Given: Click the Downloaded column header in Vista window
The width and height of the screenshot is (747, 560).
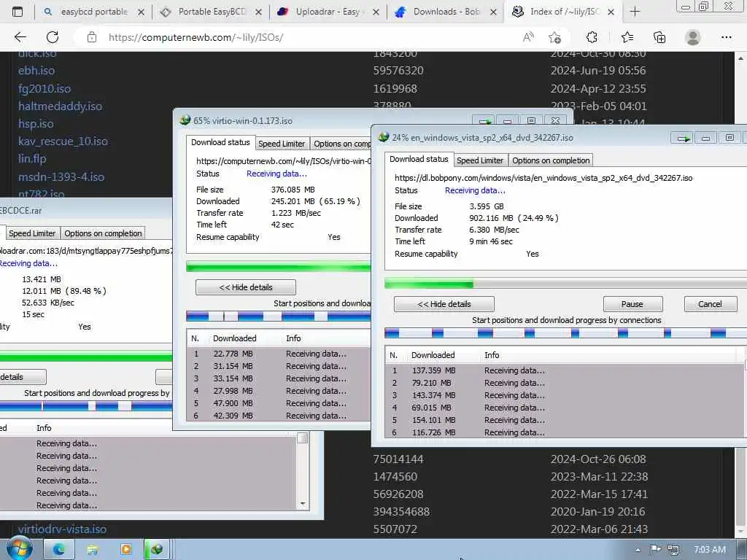Looking at the screenshot, I should pyautogui.click(x=433, y=355).
